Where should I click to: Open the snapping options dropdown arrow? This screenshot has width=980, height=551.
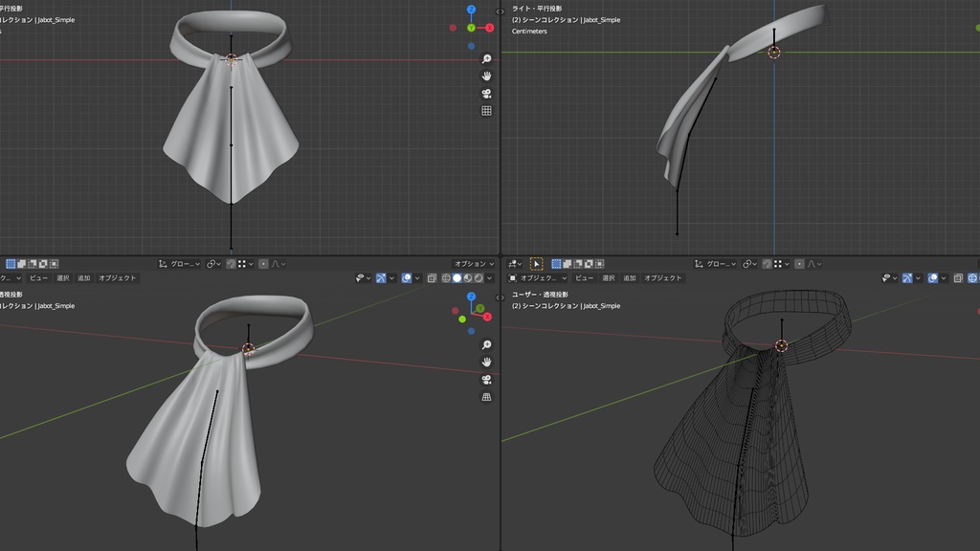coord(251,263)
